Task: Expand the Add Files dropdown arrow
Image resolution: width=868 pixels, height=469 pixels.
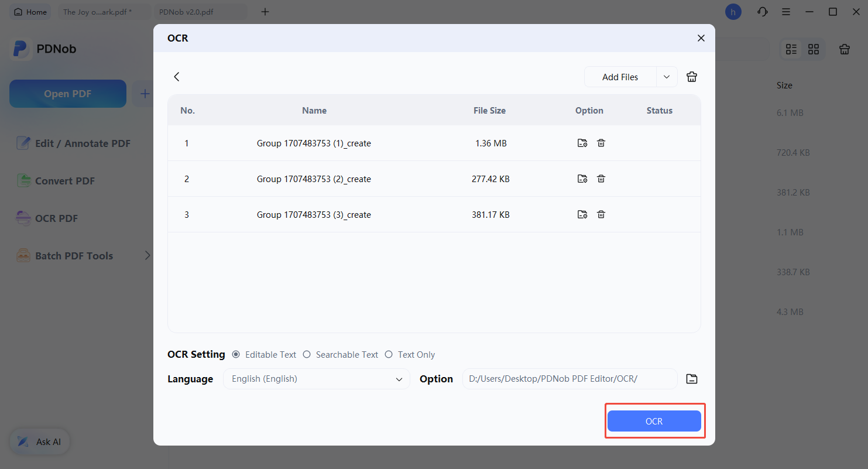Action: coord(667,77)
